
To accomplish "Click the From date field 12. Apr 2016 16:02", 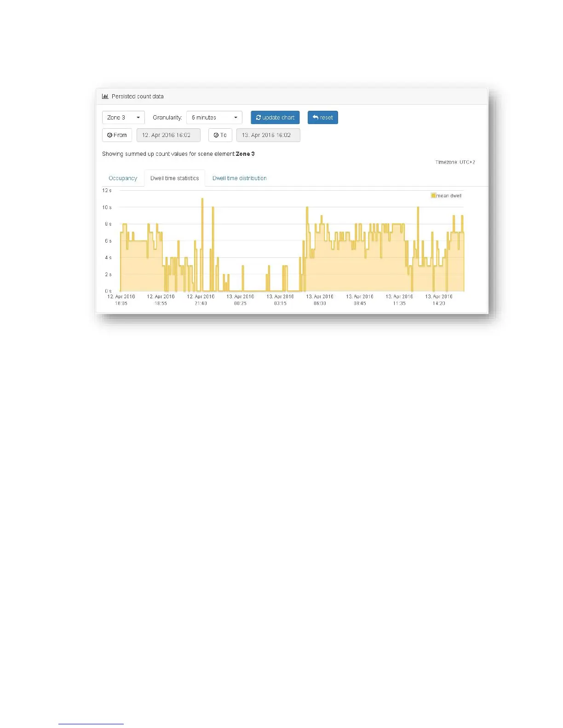I will [x=168, y=135].
